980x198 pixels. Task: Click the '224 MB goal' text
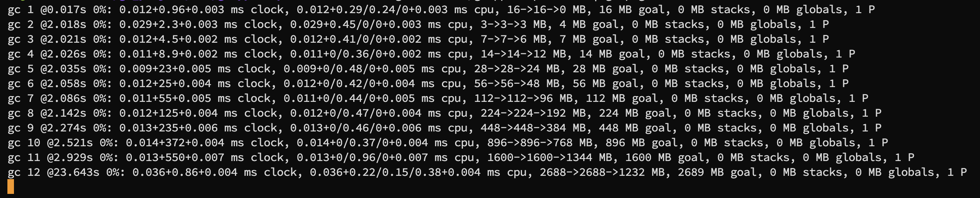(x=635, y=113)
